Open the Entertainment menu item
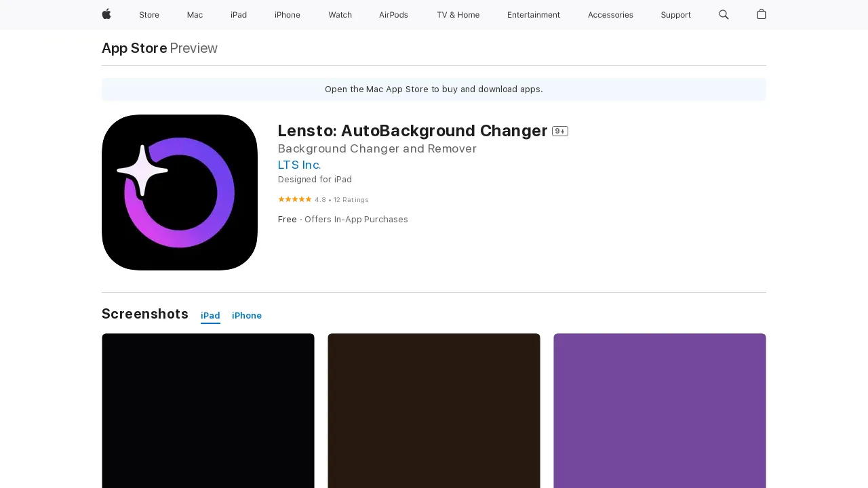This screenshot has width=868, height=488. coord(534,15)
